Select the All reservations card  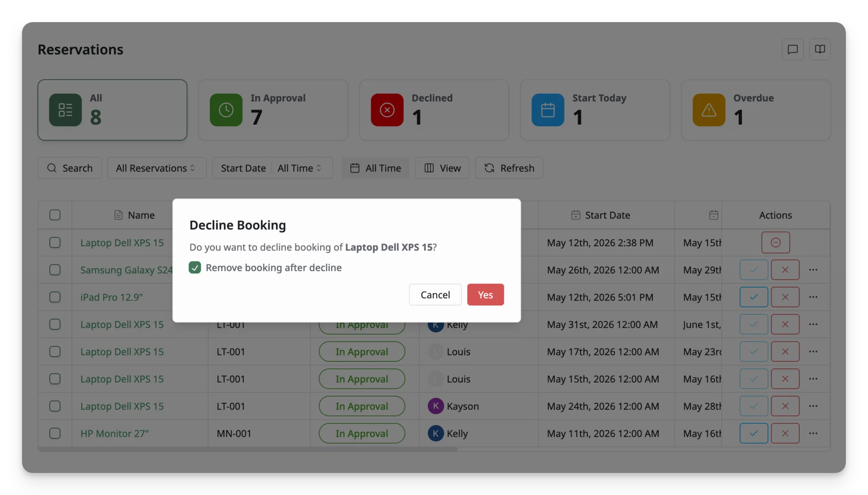point(112,110)
